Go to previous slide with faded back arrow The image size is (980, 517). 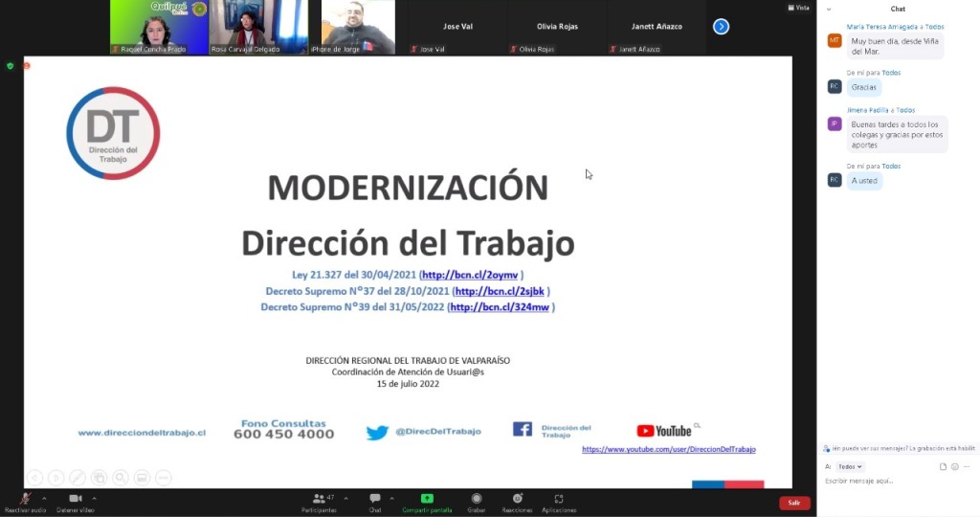click(35, 478)
